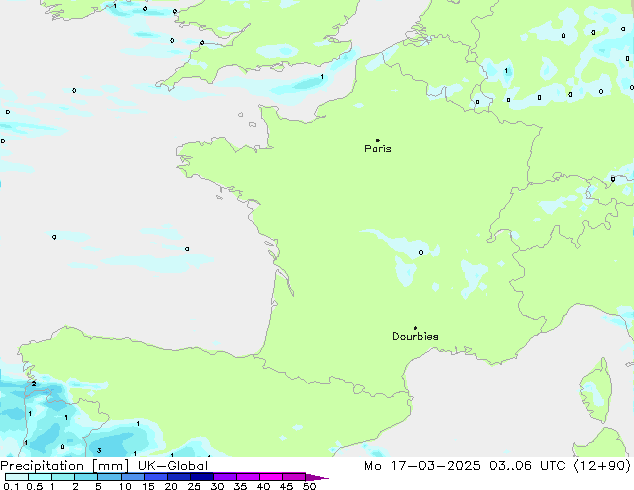Click the 'UK-Global' model name text
Image resolution: width=634 pixels, height=490 pixels.
pyautogui.click(x=173, y=466)
